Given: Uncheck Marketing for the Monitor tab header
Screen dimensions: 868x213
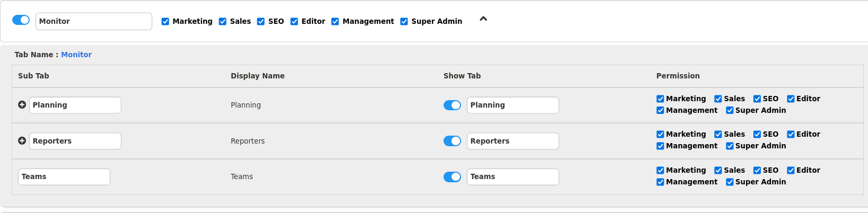Looking at the screenshot, I should click(166, 22).
